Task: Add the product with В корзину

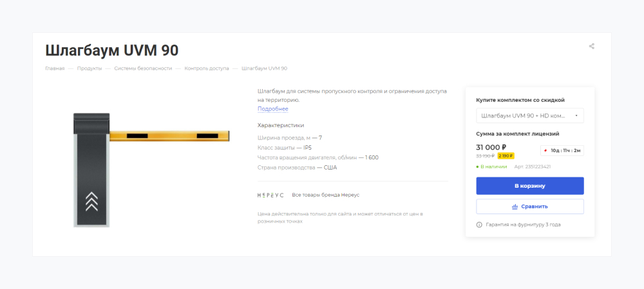Action: [x=530, y=186]
